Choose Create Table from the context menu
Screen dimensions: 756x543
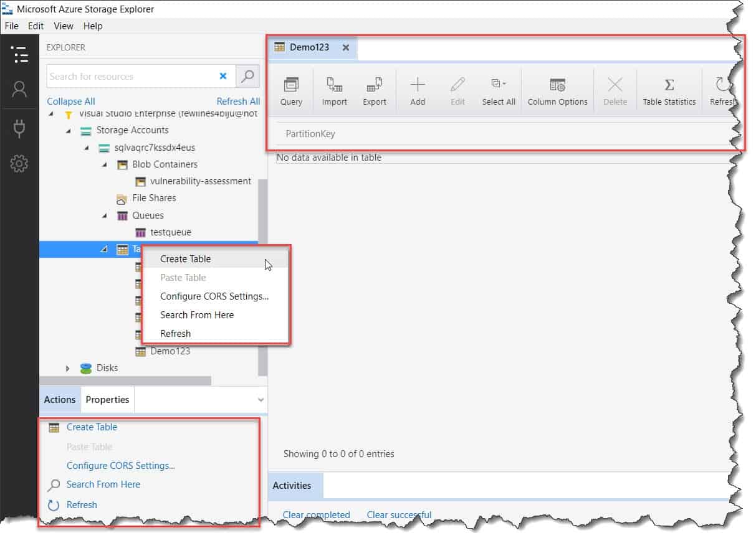coord(185,258)
